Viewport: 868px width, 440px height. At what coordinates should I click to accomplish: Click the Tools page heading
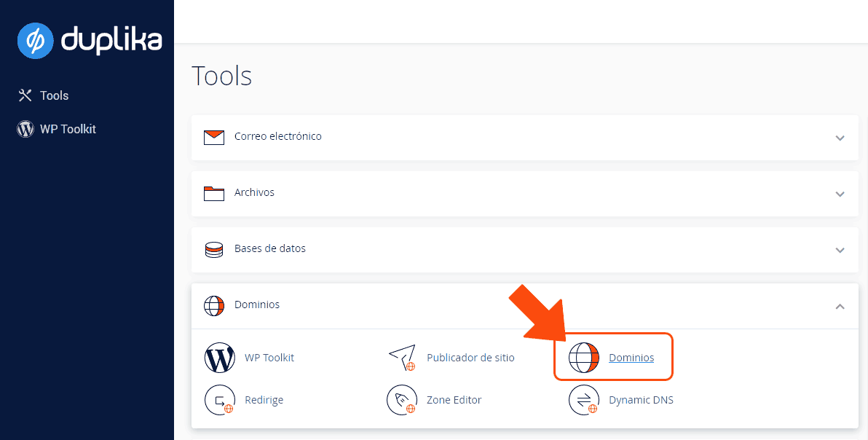tap(221, 76)
